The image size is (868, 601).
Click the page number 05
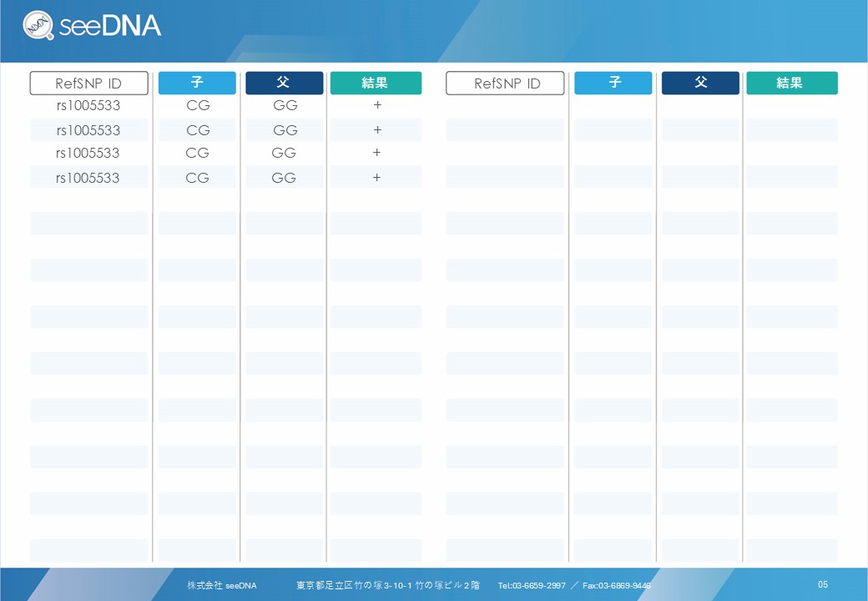coord(823,584)
